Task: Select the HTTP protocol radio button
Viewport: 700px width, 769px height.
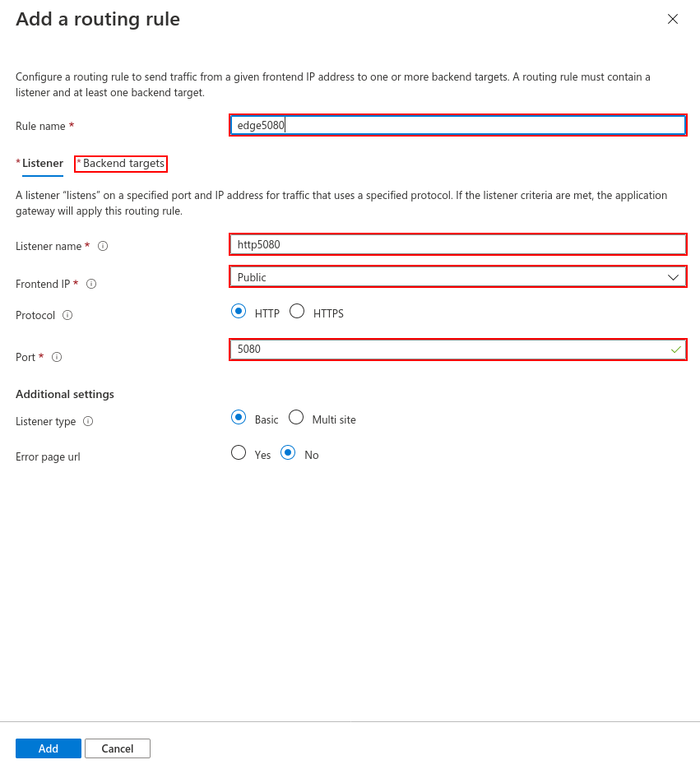Action: click(239, 312)
